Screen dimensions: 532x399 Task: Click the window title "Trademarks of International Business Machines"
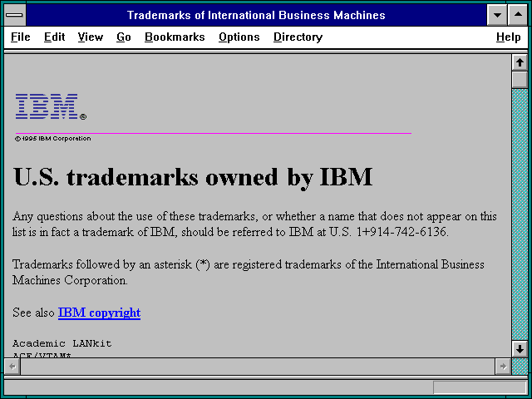click(256, 15)
